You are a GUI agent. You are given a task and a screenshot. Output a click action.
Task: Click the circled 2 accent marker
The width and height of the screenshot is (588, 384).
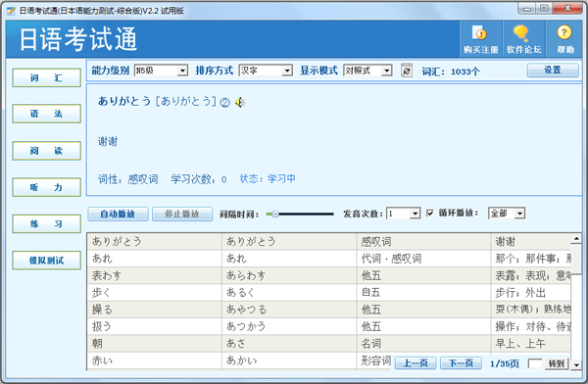(x=224, y=103)
